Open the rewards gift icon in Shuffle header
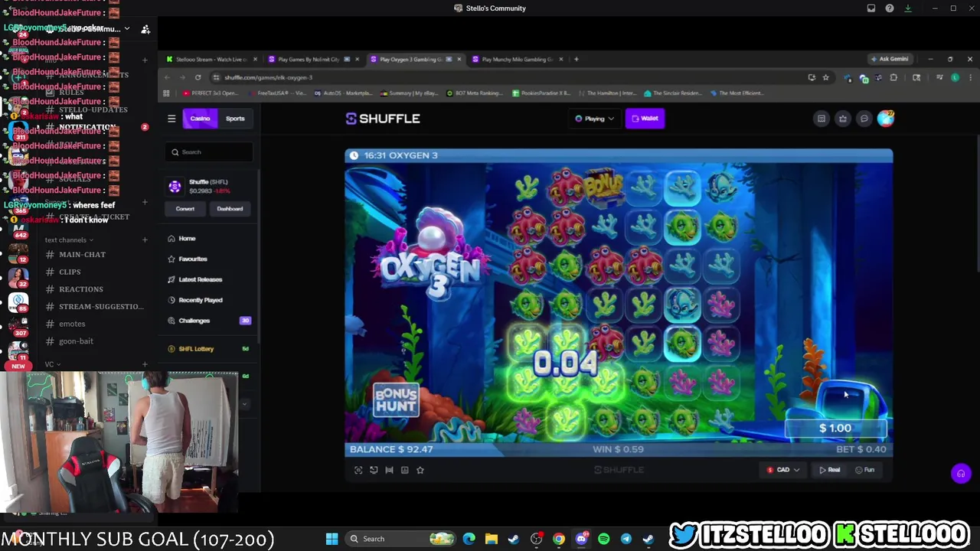Viewport: 980px width, 551px height. (842, 119)
